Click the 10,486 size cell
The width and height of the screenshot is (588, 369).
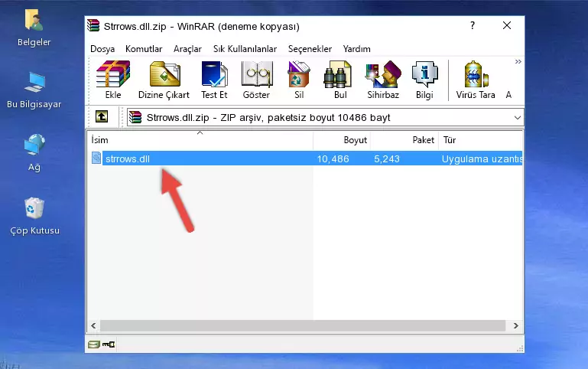click(x=333, y=158)
